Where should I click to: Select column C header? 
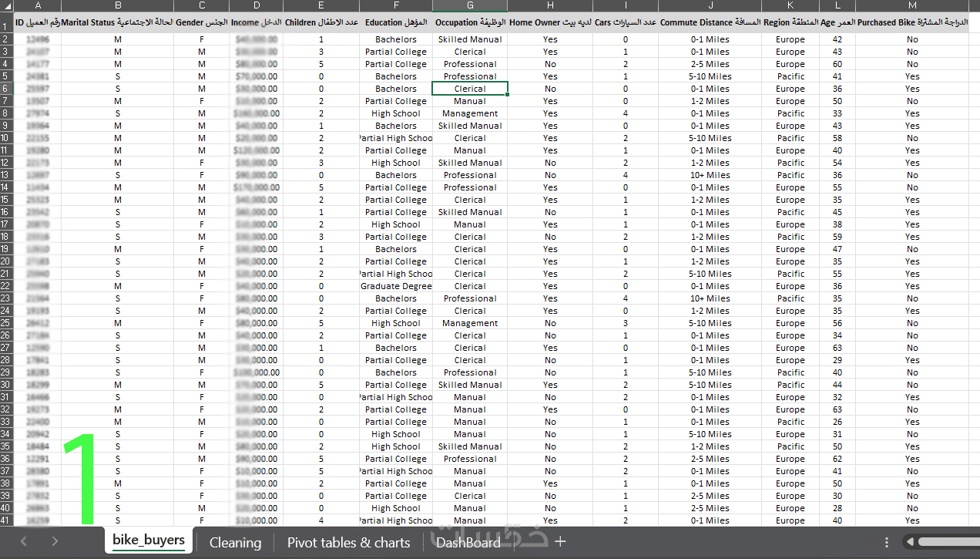point(201,5)
